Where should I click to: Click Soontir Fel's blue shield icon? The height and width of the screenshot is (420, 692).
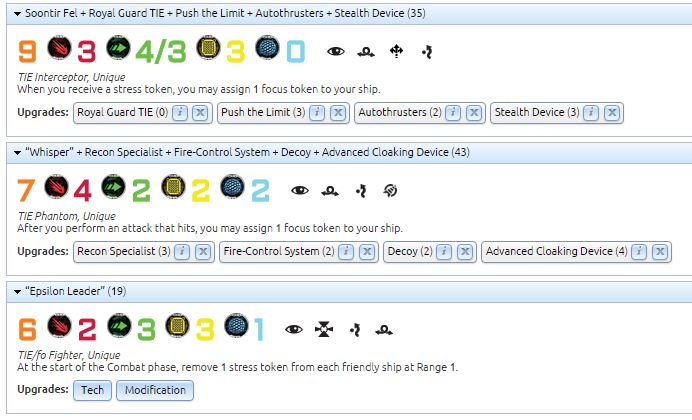coord(267,48)
